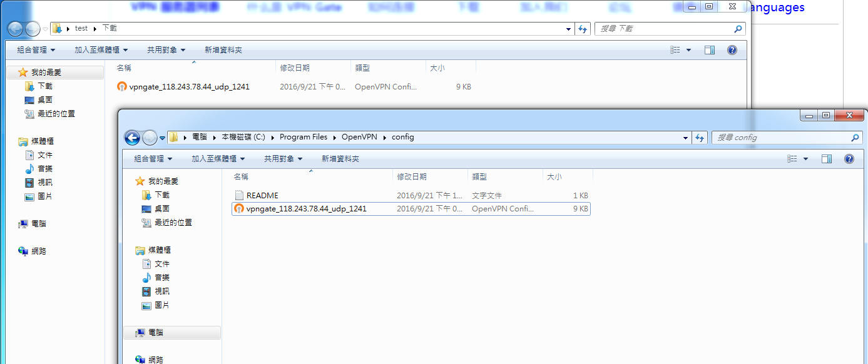Click 新增資料夾 in config window
868x364 pixels.
[340, 159]
